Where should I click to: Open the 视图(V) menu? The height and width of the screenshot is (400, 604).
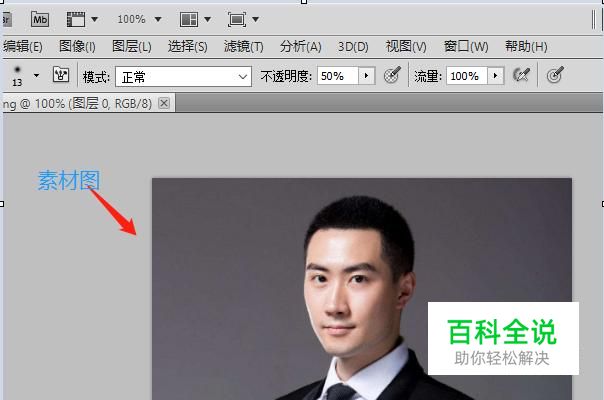click(x=406, y=47)
